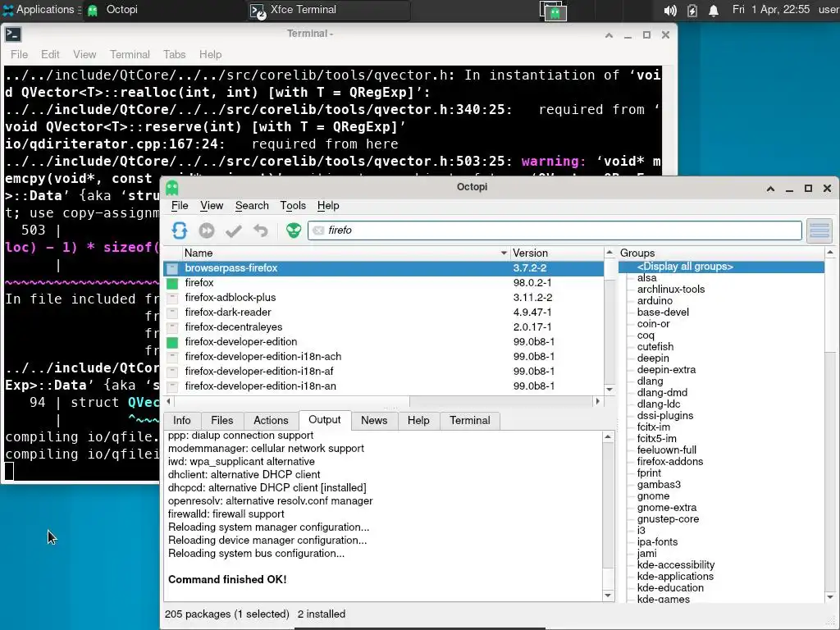Click version 98.0.2-1 of firefox

click(x=532, y=283)
